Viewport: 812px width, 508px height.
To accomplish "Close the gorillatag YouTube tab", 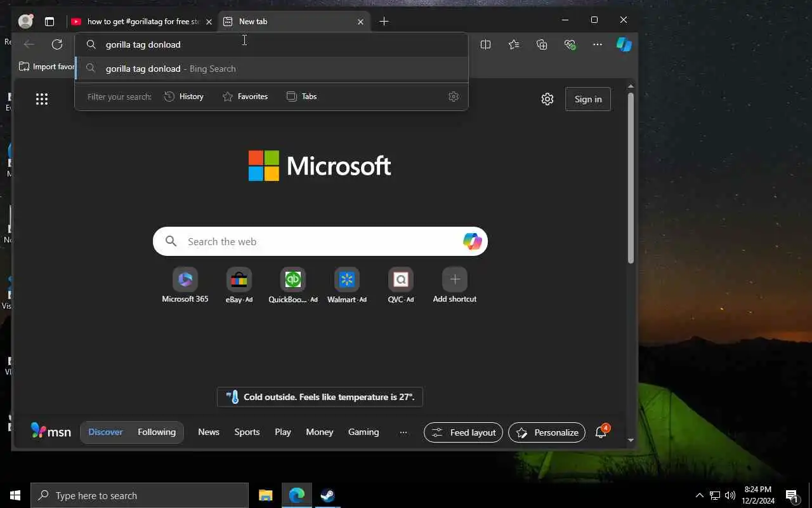I will point(209,22).
